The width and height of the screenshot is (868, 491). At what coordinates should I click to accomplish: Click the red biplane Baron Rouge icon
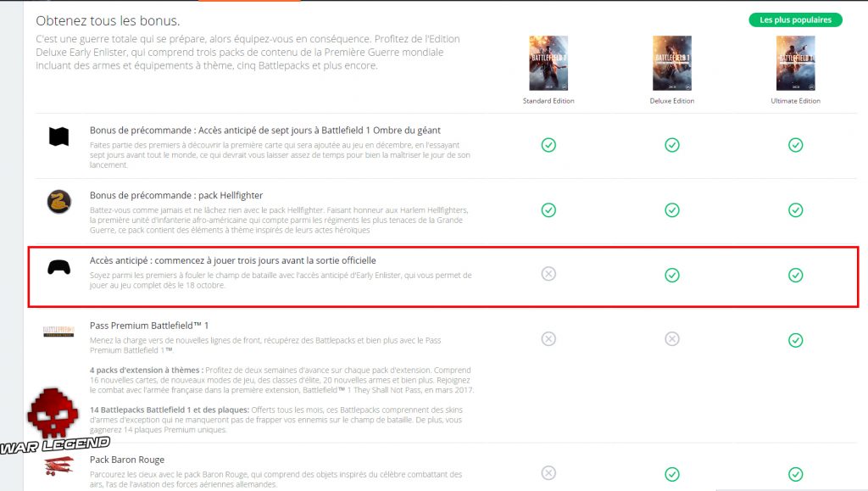tap(58, 466)
